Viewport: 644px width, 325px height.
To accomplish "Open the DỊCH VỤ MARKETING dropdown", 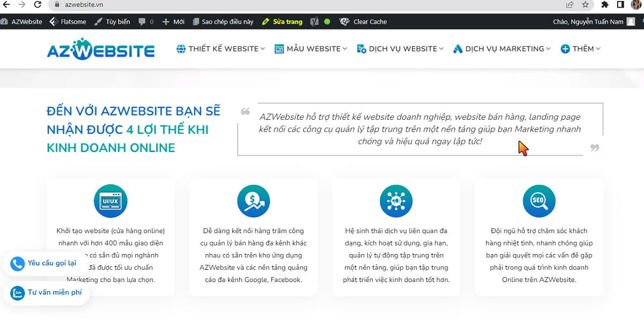I will tap(502, 49).
